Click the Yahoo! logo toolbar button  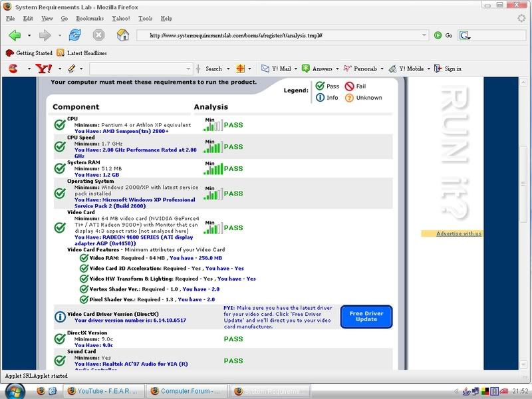pyautogui.click(x=44, y=68)
